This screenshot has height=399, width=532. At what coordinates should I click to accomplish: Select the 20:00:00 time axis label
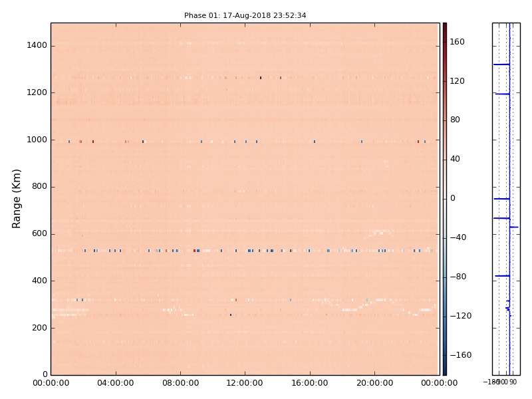point(374,383)
